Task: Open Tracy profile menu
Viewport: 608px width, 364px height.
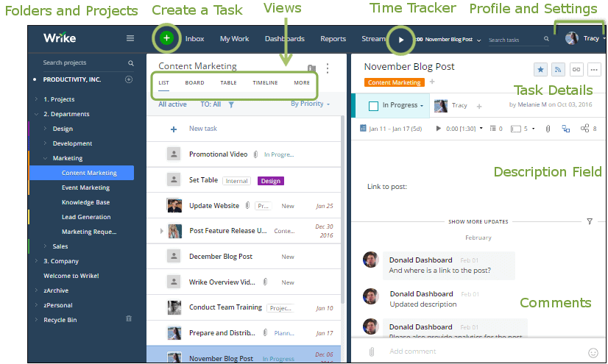Action: [585, 38]
